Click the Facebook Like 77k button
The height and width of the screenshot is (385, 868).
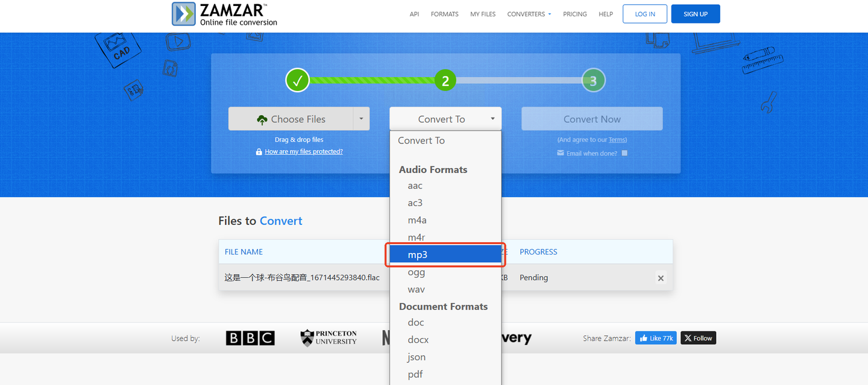tap(656, 338)
